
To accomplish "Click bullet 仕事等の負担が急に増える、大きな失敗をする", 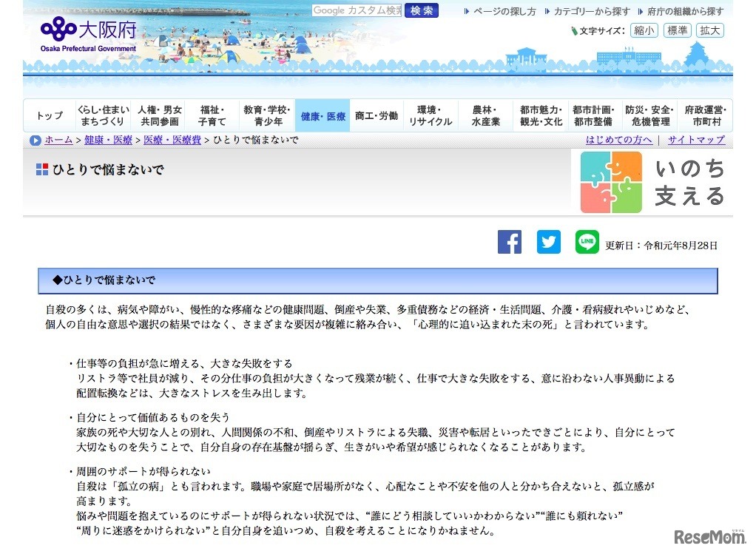I will 183,363.
